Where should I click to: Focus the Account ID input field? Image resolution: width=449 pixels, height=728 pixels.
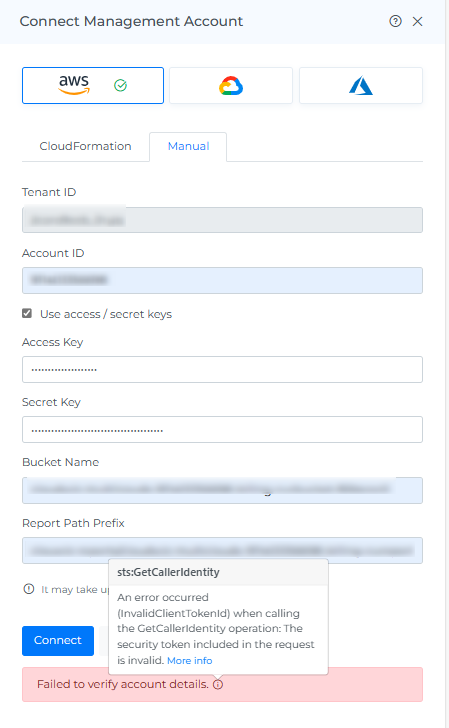click(222, 280)
